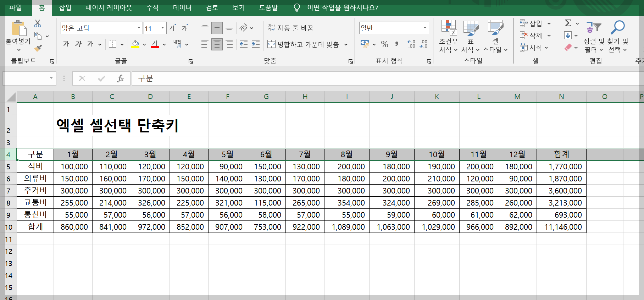The height and width of the screenshot is (300, 644).
Task: Click 삽입 insert cells button
Action: coord(535,23)
